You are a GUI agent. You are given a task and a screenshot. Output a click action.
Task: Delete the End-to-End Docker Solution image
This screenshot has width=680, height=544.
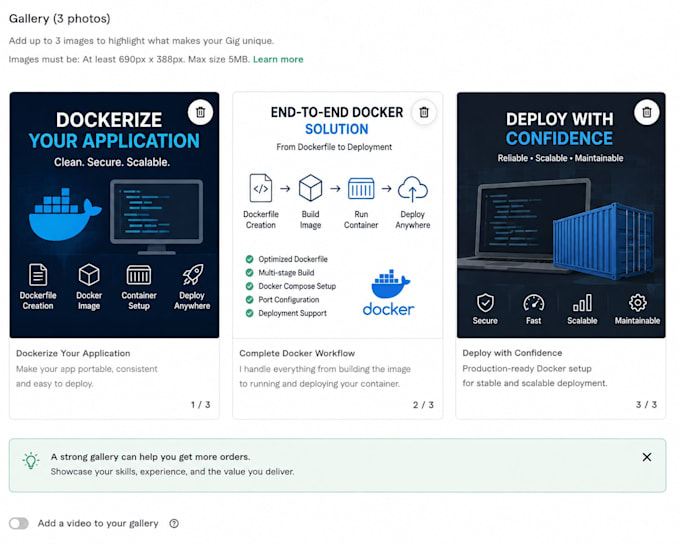pyautogui.click(x=424, y=112)
